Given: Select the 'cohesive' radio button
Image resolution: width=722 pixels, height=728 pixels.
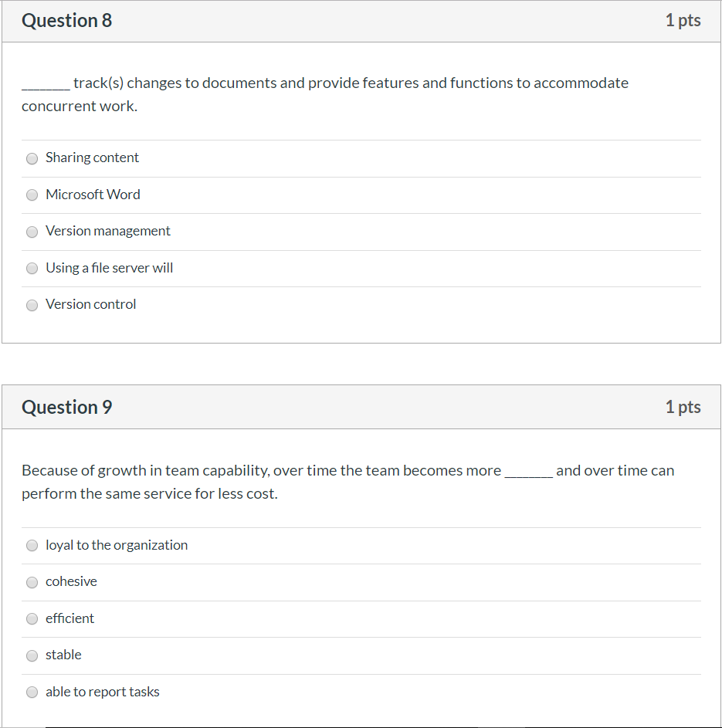Looking at the screenshot, I should coord(32,582).
